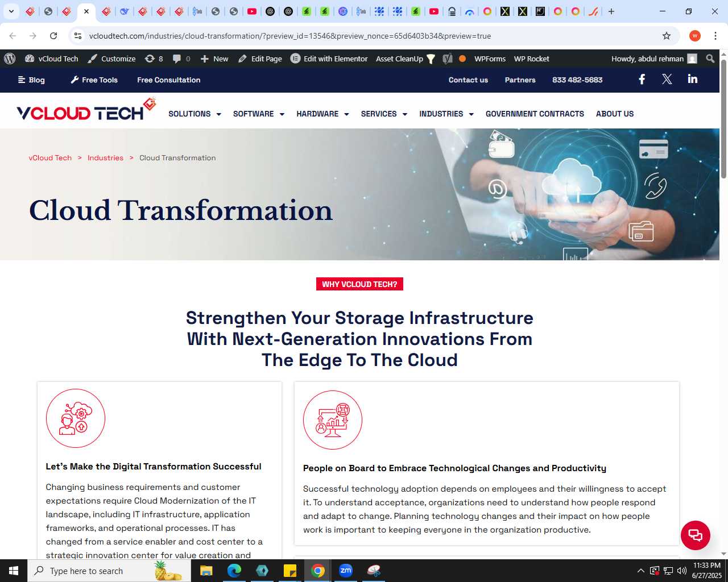The image size is (728, 582).
Task: Click the vCloud Tech logo
Action: (x=86, y=110)
